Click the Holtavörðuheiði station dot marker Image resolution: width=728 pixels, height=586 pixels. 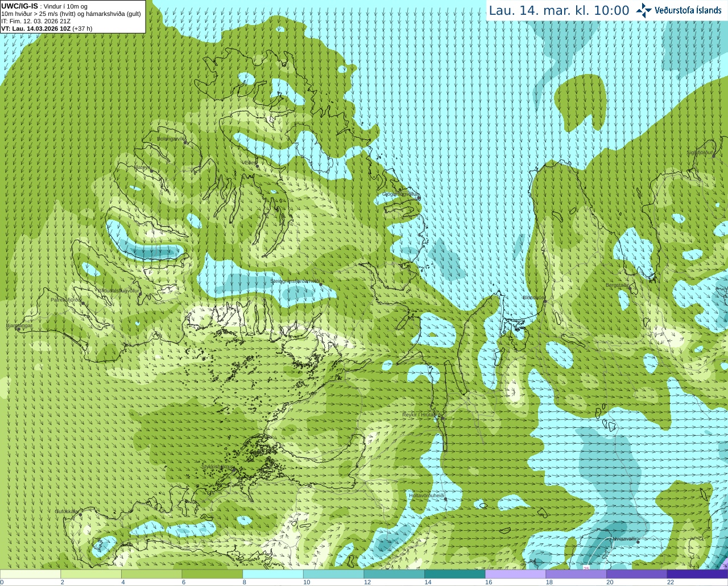(445, 499)
